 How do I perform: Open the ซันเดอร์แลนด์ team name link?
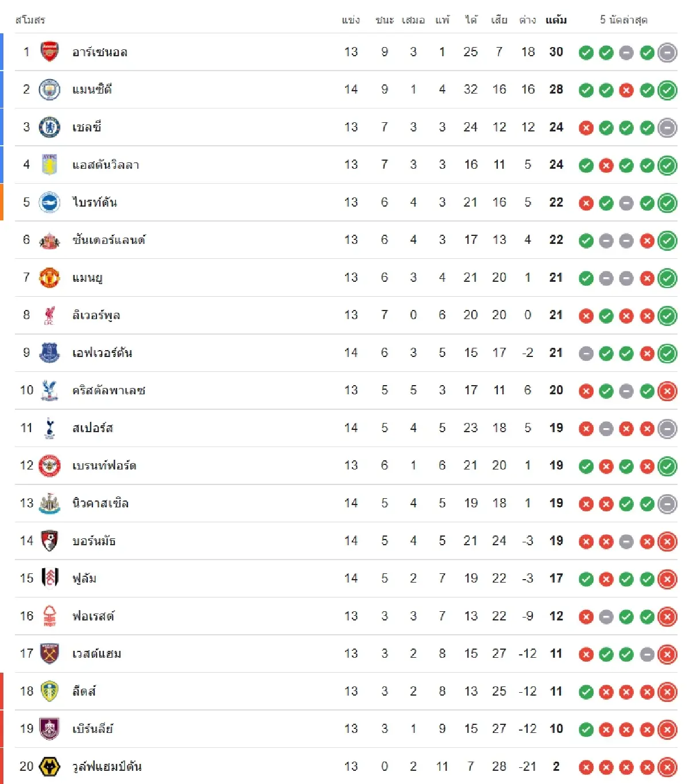click(x=109, y=240)
